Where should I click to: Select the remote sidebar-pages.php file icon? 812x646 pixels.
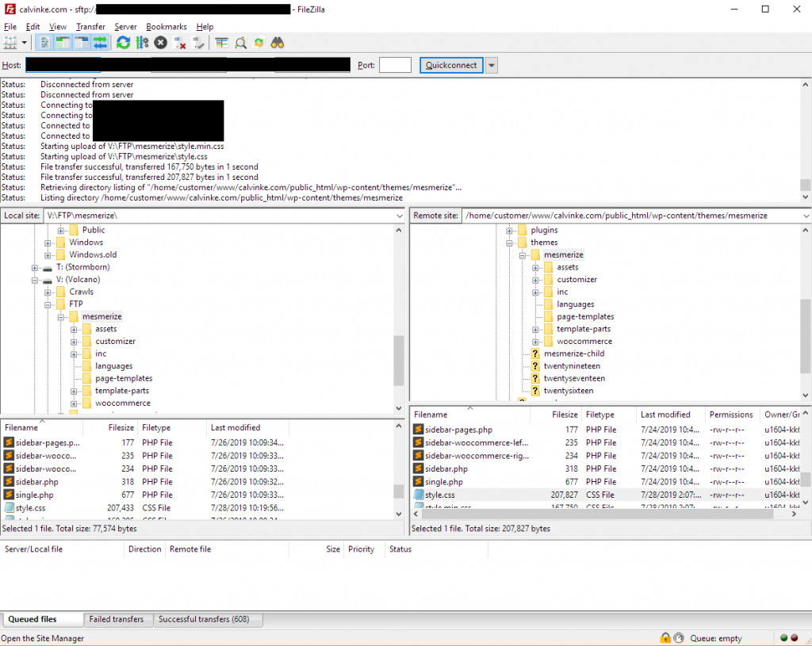(x=419, y=429)
